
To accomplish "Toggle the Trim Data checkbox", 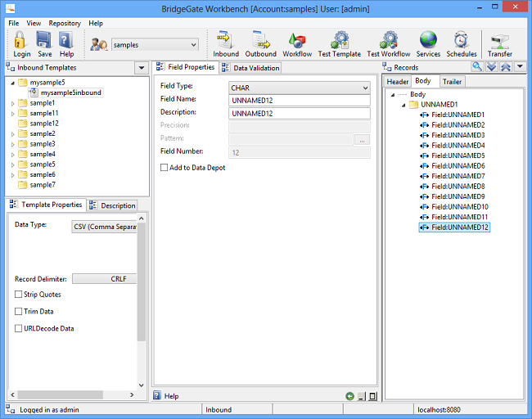I will tap(18, 311).
